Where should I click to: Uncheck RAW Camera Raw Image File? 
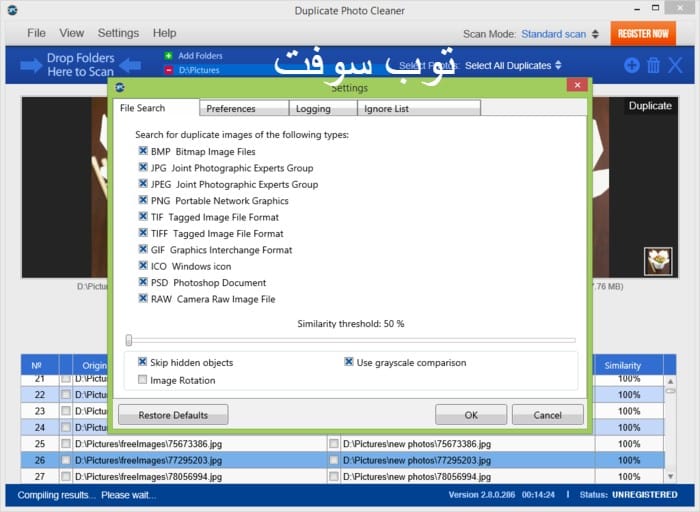143,298
